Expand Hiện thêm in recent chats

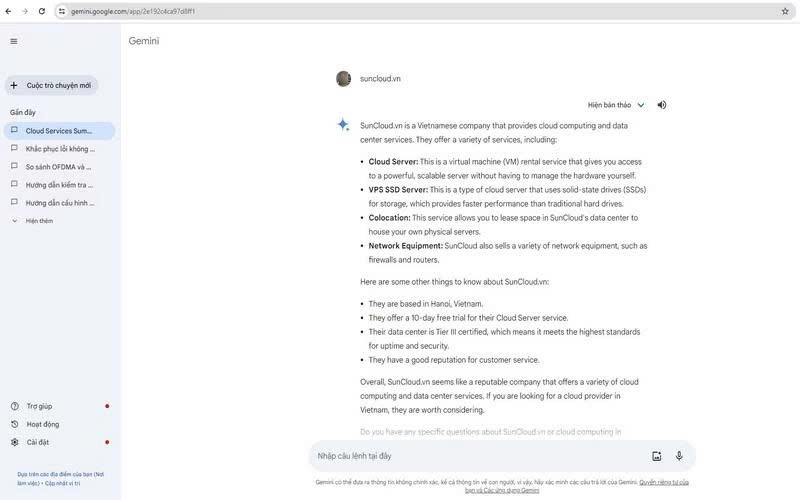click(x=33, y=221)
